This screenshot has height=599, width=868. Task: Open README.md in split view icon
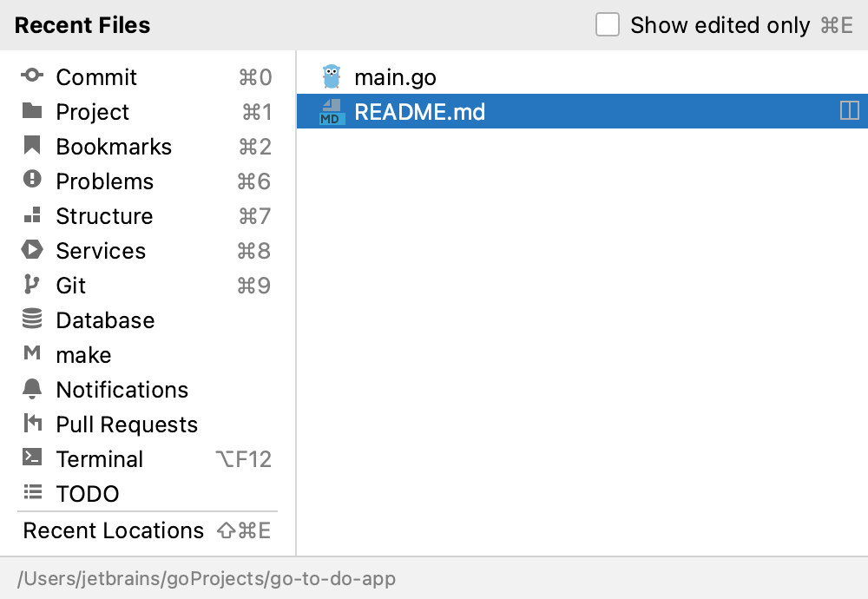[x=849, y=111]
